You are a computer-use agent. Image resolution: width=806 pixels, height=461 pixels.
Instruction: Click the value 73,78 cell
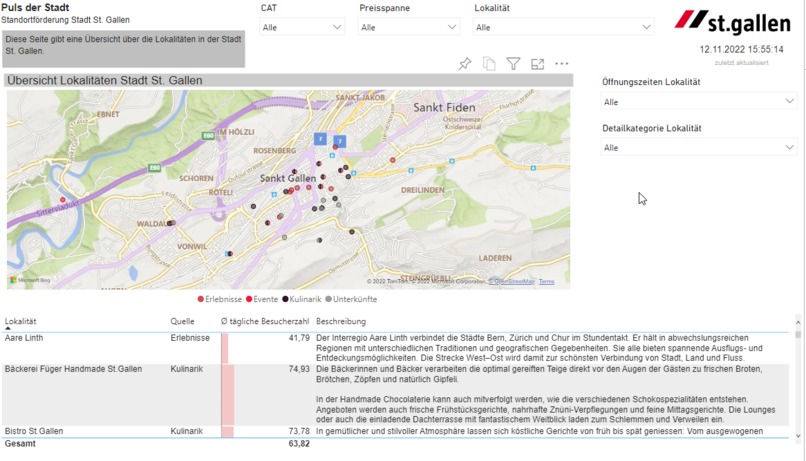(299, 431)
